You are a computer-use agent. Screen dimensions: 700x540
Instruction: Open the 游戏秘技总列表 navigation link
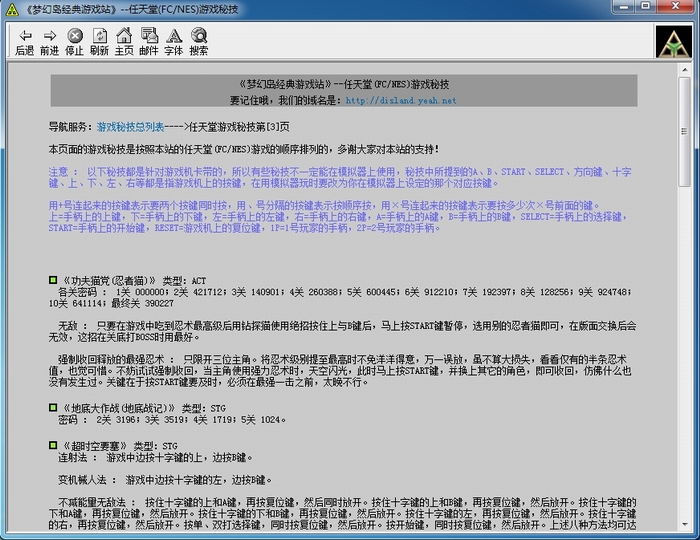[130, 127]
